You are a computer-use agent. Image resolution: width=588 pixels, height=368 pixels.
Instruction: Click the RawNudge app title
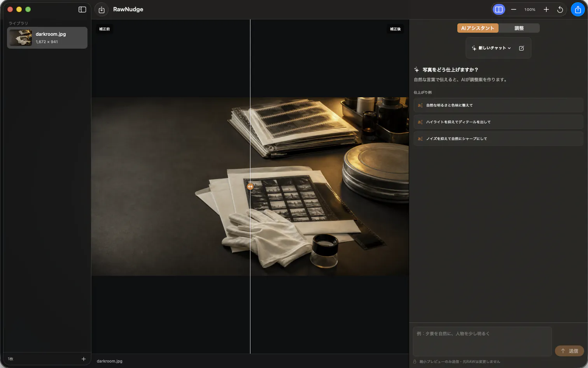tap(128, 9)
